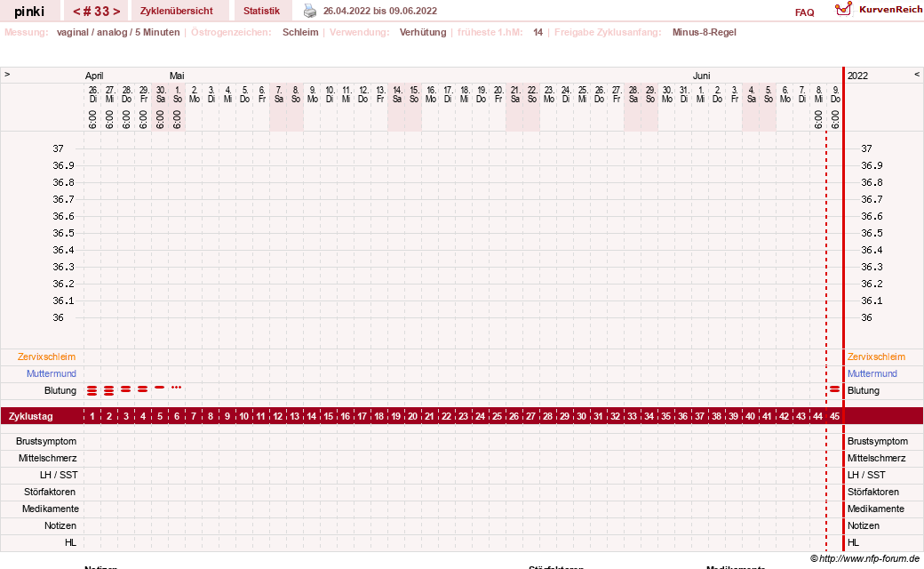Image resolution: width=924 pixels, height=569 pixels.
Task: Click left Medikamente row label
Action: 50,509
